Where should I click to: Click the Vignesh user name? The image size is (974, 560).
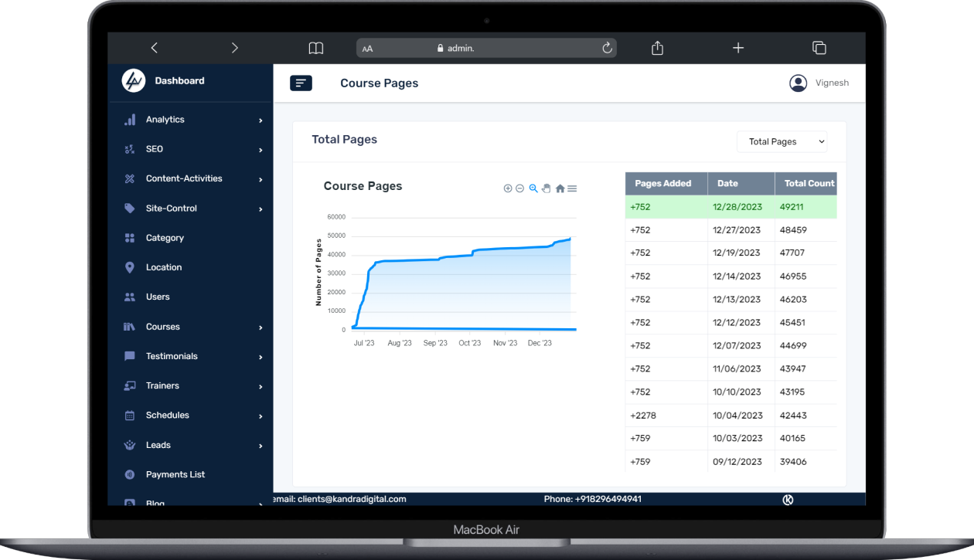[832, 83]
